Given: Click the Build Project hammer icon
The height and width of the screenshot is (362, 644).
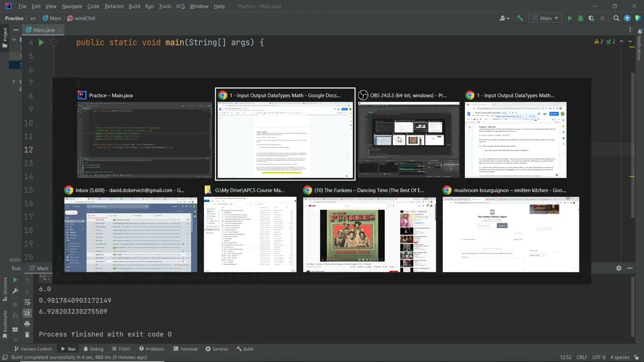Looking at the screenshot, I should pyautogui.click(x=520, y=18).
